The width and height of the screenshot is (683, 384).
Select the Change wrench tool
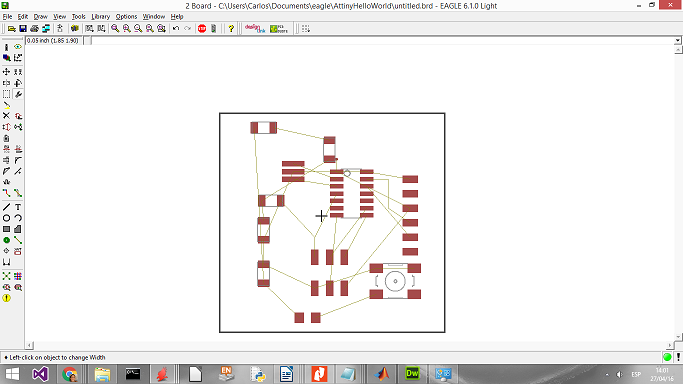(18, 94)
